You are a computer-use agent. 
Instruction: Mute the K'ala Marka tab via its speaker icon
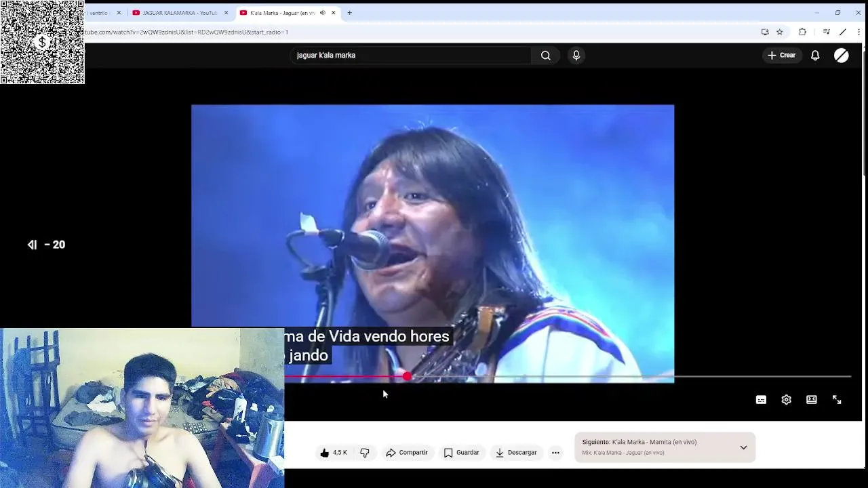click(323, 13)
